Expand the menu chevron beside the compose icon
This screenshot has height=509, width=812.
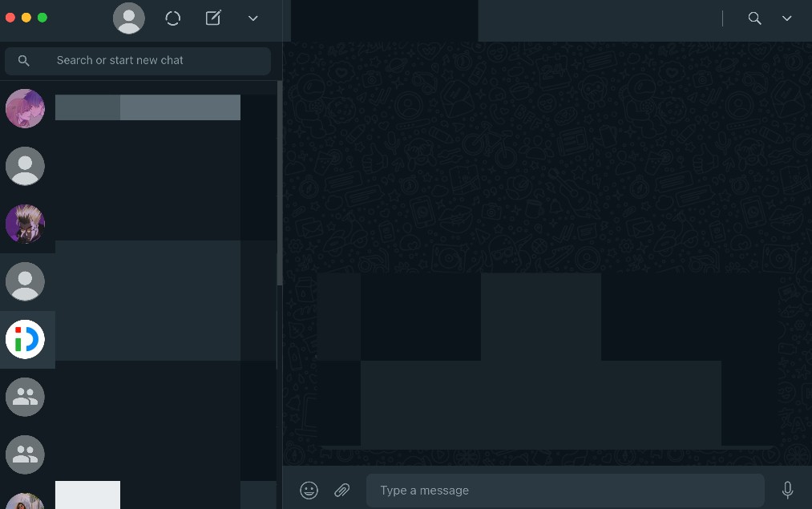[252, 18]
